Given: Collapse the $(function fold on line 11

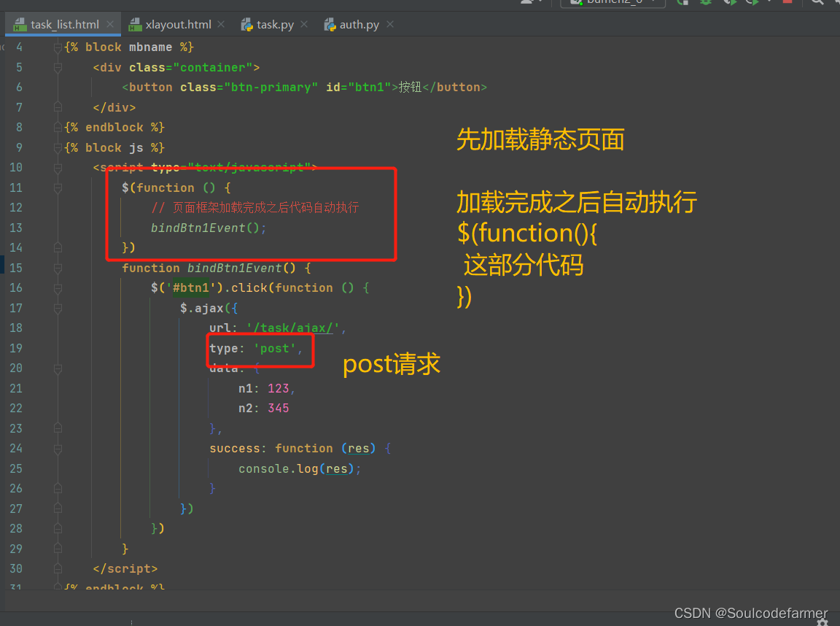Looking at the screenshot, I should click(x=58, y=188).
